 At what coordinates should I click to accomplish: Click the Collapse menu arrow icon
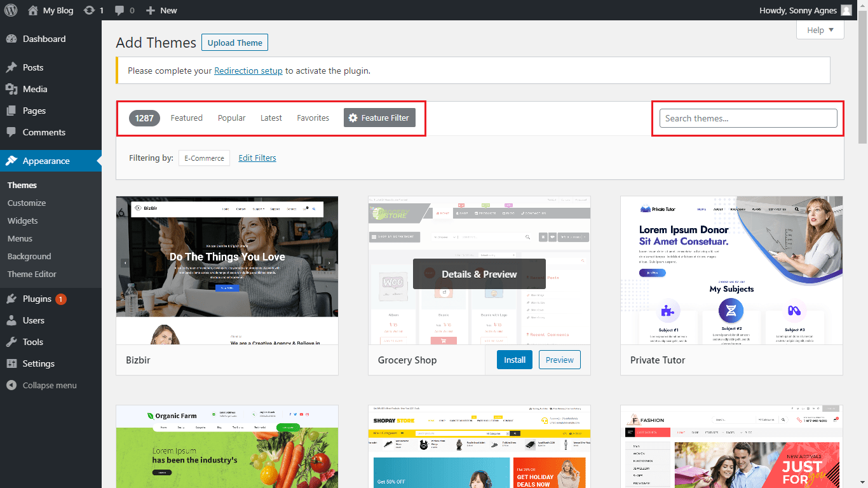[11, 385]
